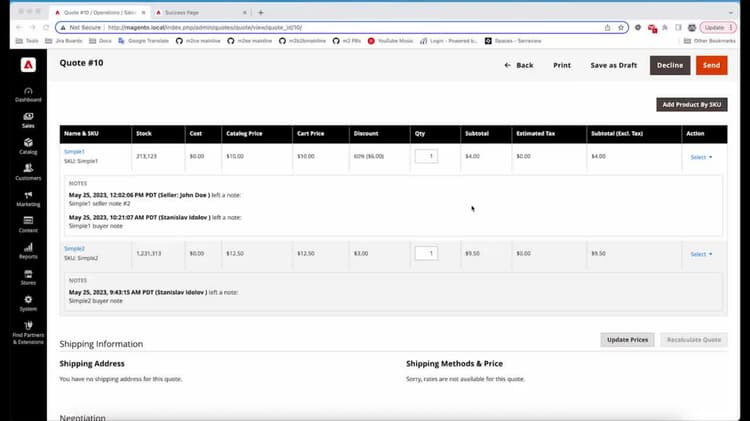750x421 pixels.
Task: Decline the quote
Action: [670, 65]
